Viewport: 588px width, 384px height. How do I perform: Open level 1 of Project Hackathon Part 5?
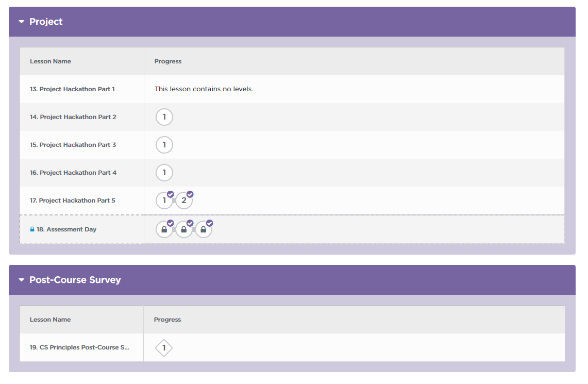tap(164, 201)
